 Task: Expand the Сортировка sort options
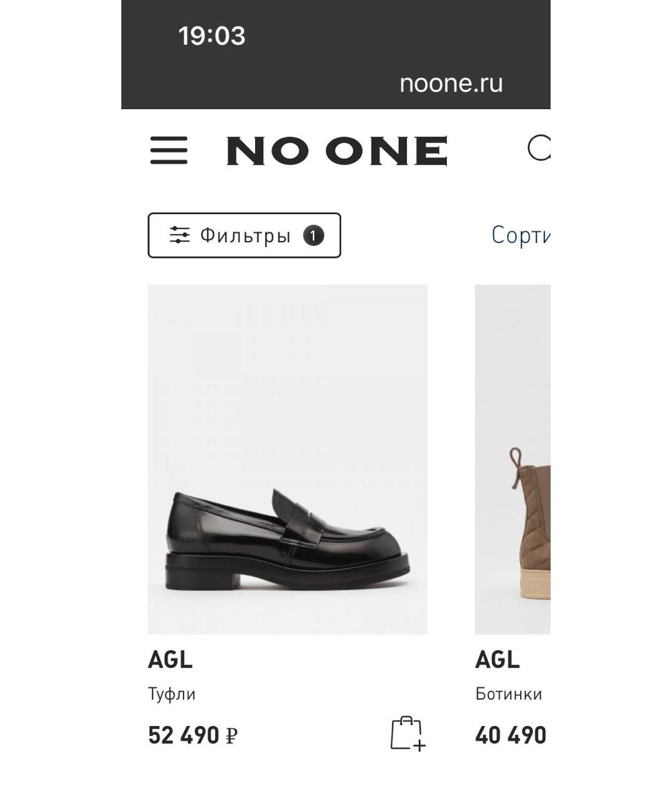click(x=521, y=235)
